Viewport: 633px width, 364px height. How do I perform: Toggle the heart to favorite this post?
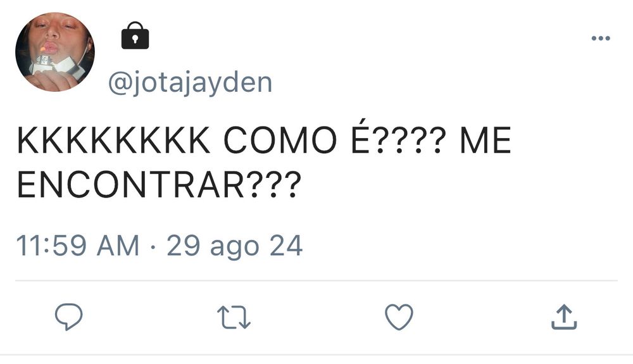point(399,317)
